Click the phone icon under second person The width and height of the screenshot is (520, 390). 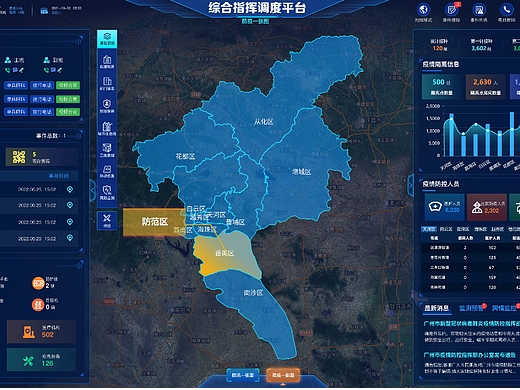pos(46,70)
